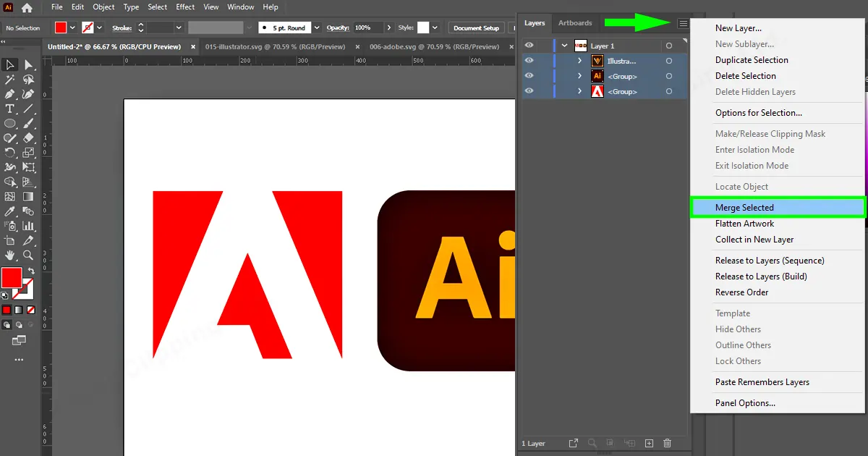Toggle visibility of the Ai-thumbnail group
This screenshot has height=456, width=868.
click(529, 76)
